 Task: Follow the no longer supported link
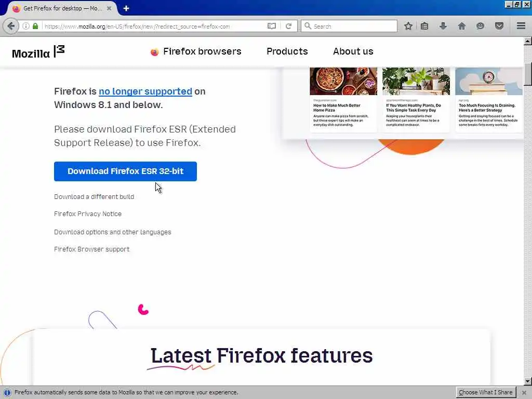(x=145, y=91)
